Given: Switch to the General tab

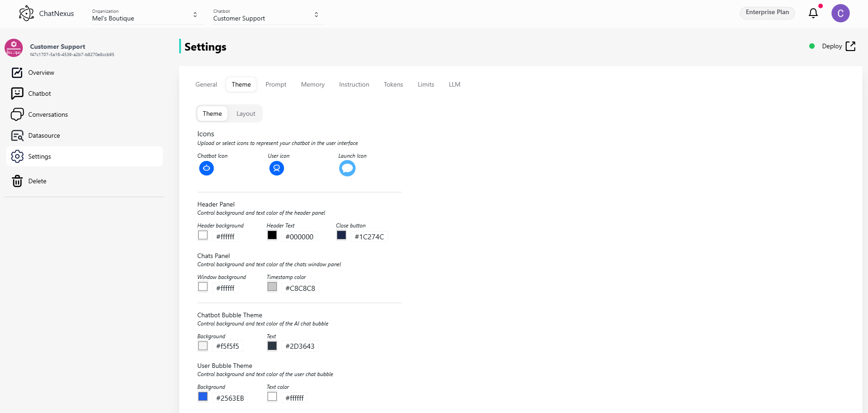Looking at the screenshot, I should click(206, 84).
